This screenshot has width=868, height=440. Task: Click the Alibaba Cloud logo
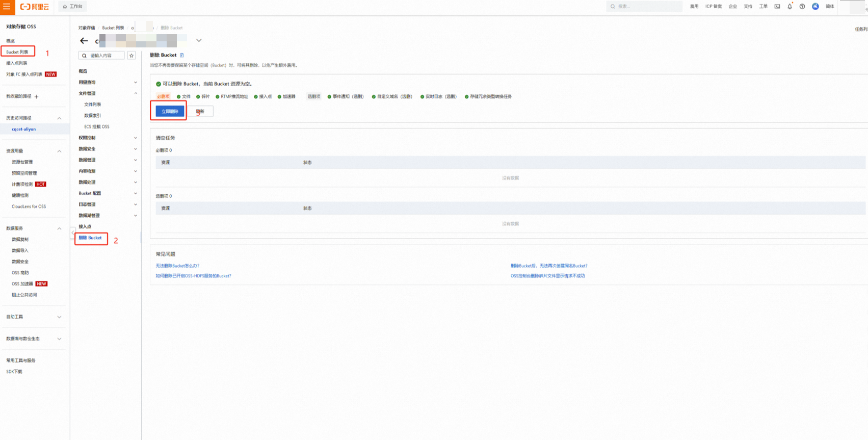[35, 7]
